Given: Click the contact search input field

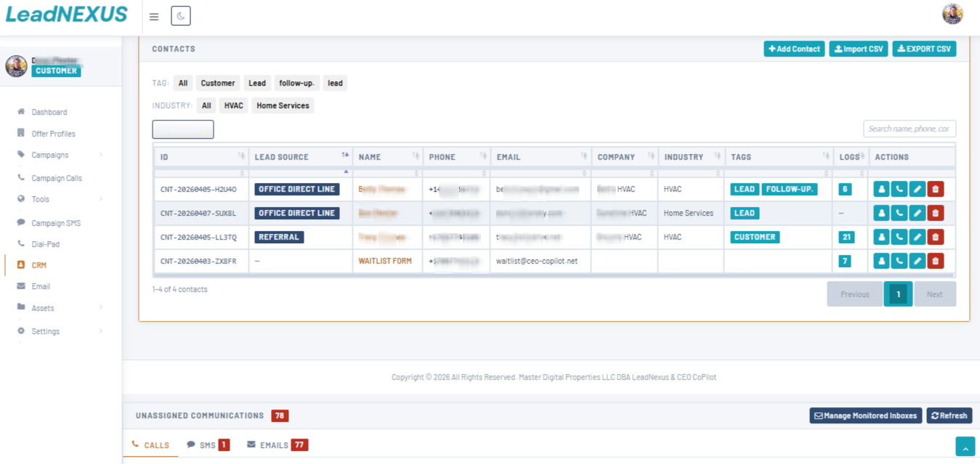Looking at the screenshot, I should point(909,129).
